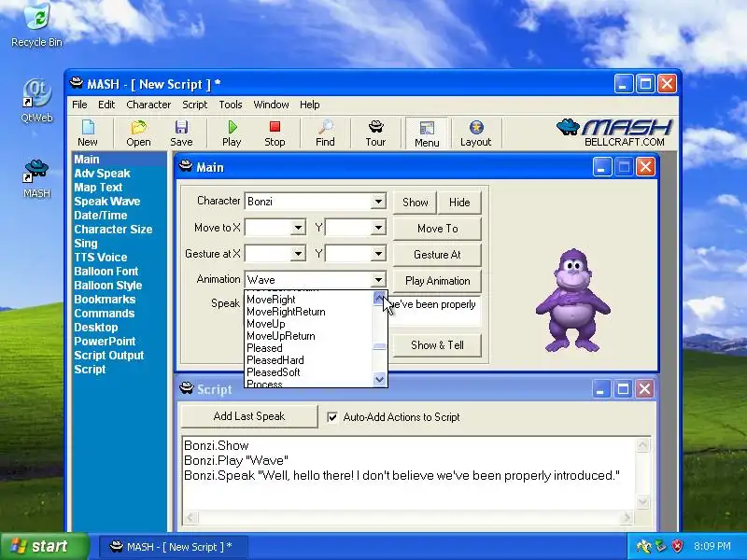Save the script using the Save icon

[x=181, y=133]
